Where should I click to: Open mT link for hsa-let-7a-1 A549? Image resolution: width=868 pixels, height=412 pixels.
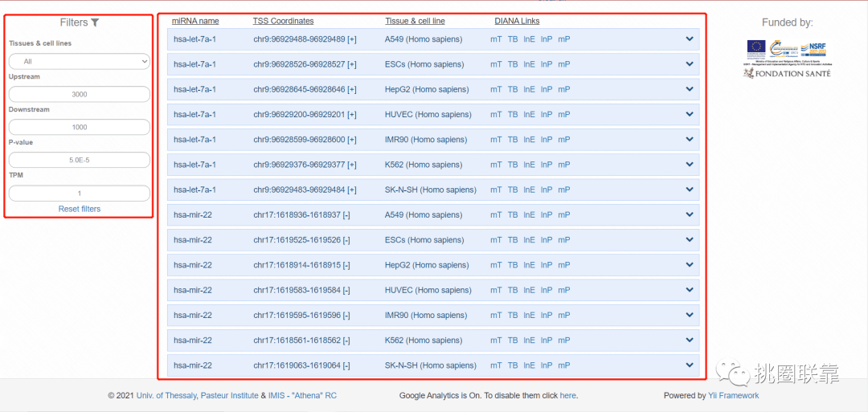tap(496, 39)
